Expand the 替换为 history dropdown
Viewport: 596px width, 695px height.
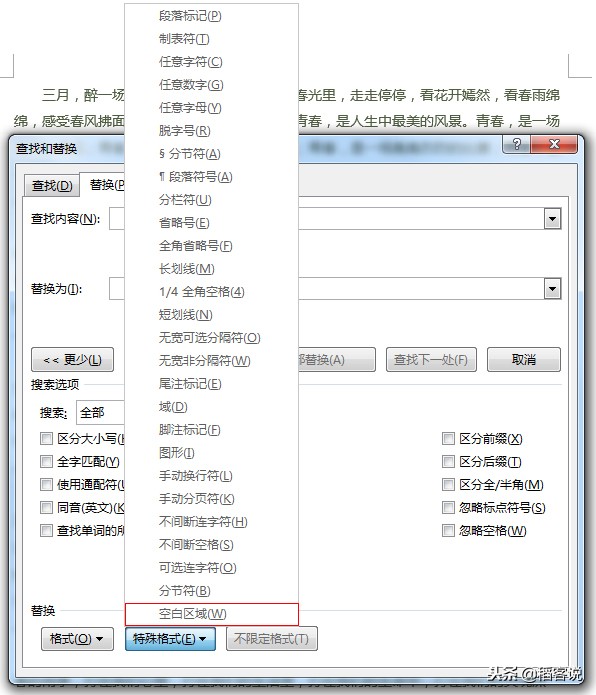(552, 289)
